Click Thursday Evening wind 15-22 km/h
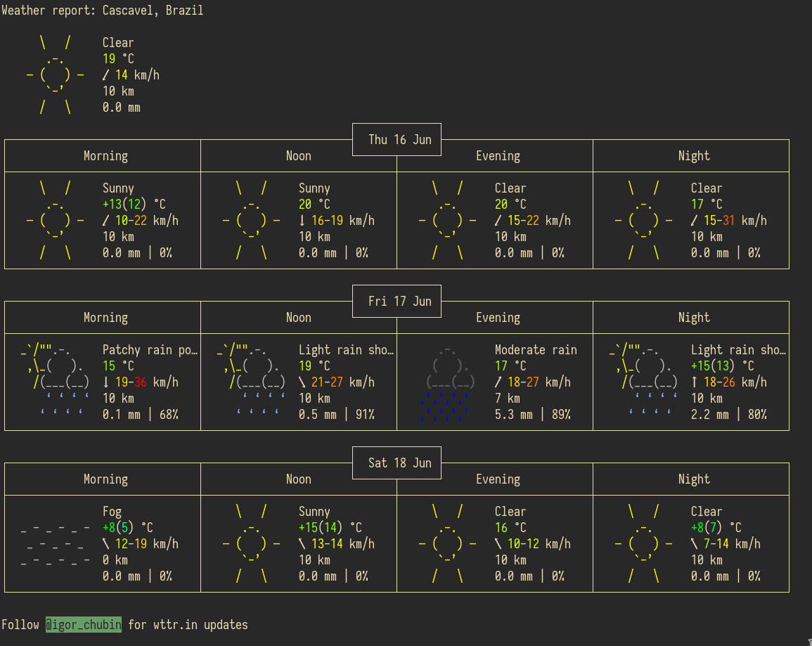Viewport: 812px width, 646px height. (533, 221)
